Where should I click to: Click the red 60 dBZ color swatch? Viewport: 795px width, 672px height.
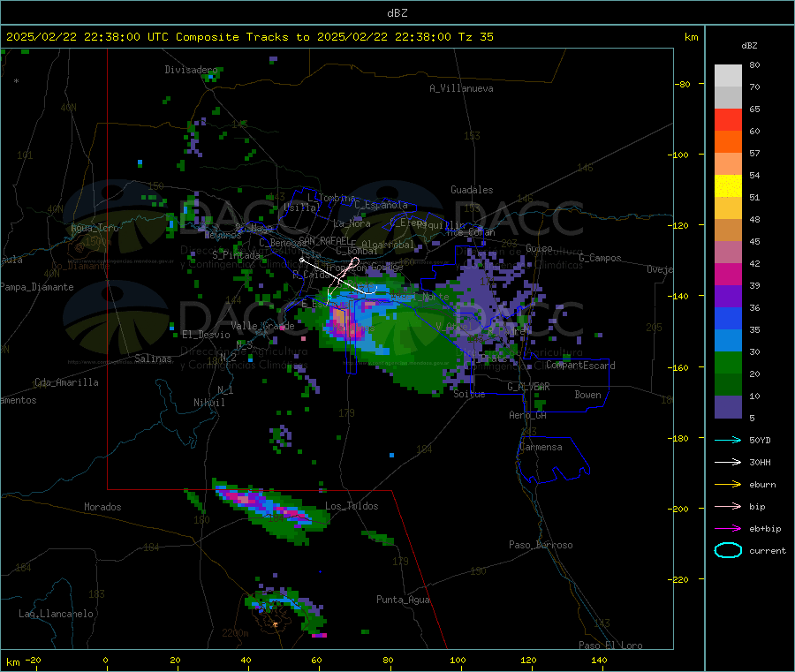pyautogui.click(x=728, y=119)
